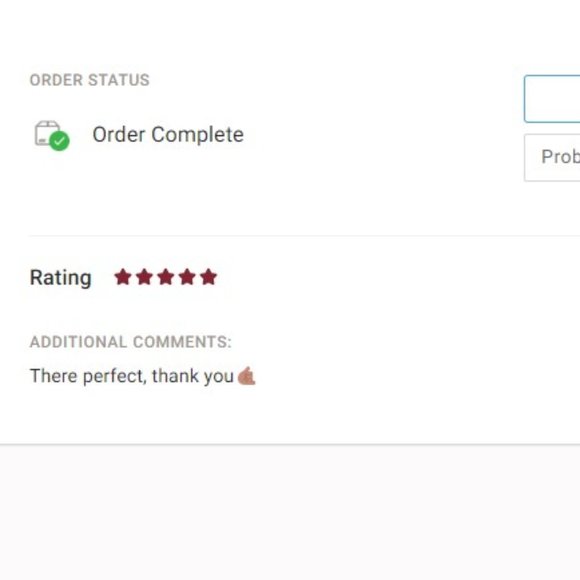Select the second rating star
This screenshot has width=580, height=580.
(x=144, y=277)
